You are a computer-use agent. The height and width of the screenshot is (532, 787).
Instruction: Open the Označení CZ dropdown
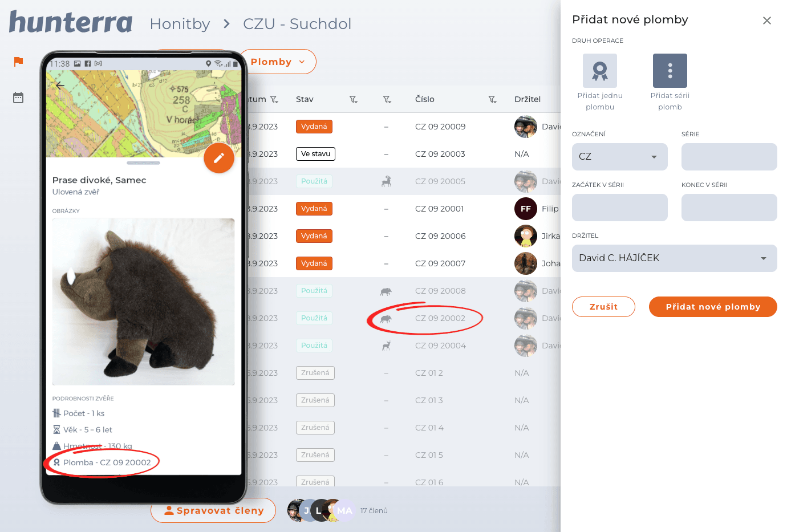click(620, 157)
